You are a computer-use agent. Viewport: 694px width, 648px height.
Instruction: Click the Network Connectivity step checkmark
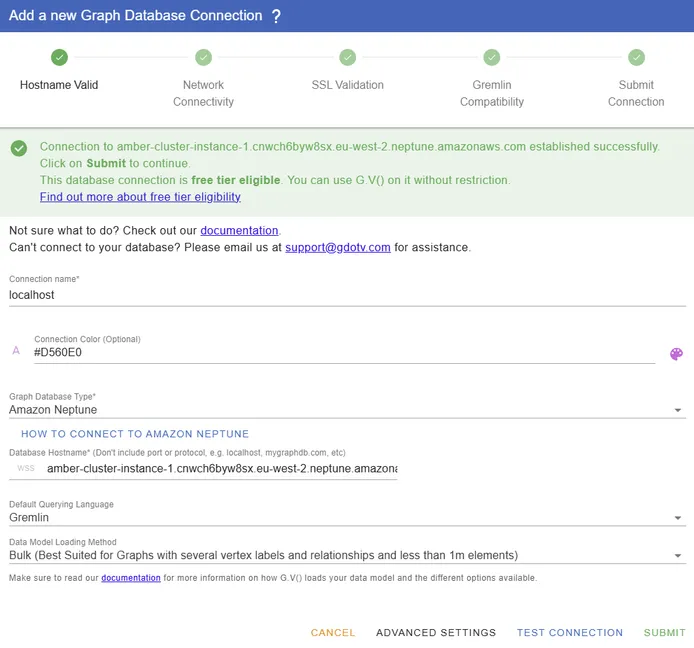tap(204, 57)
